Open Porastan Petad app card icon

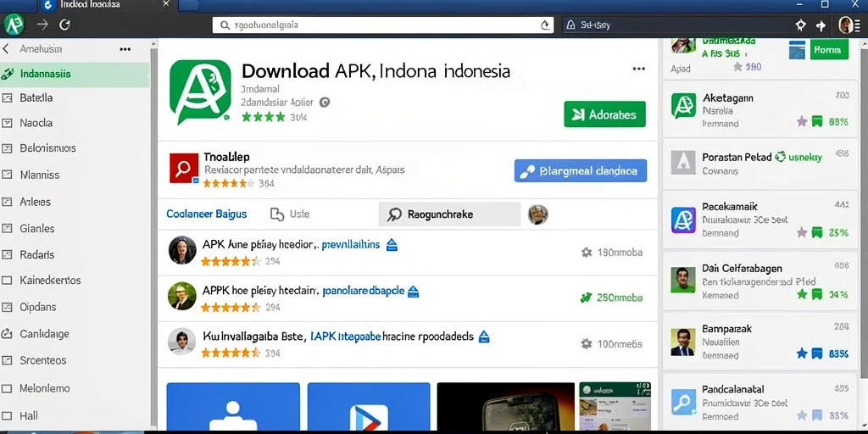(x=684, y=162)
